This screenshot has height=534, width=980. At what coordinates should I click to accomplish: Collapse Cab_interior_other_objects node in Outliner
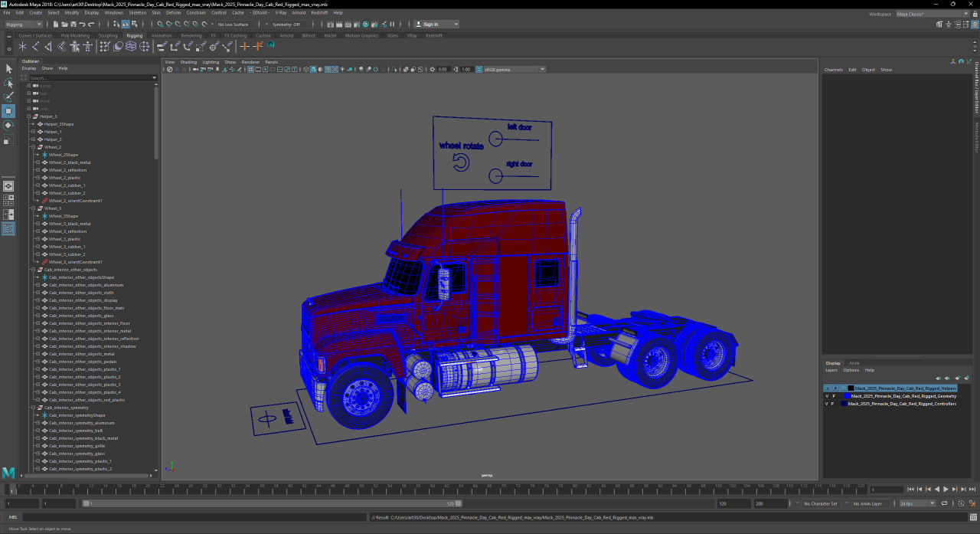click(34, 270)
